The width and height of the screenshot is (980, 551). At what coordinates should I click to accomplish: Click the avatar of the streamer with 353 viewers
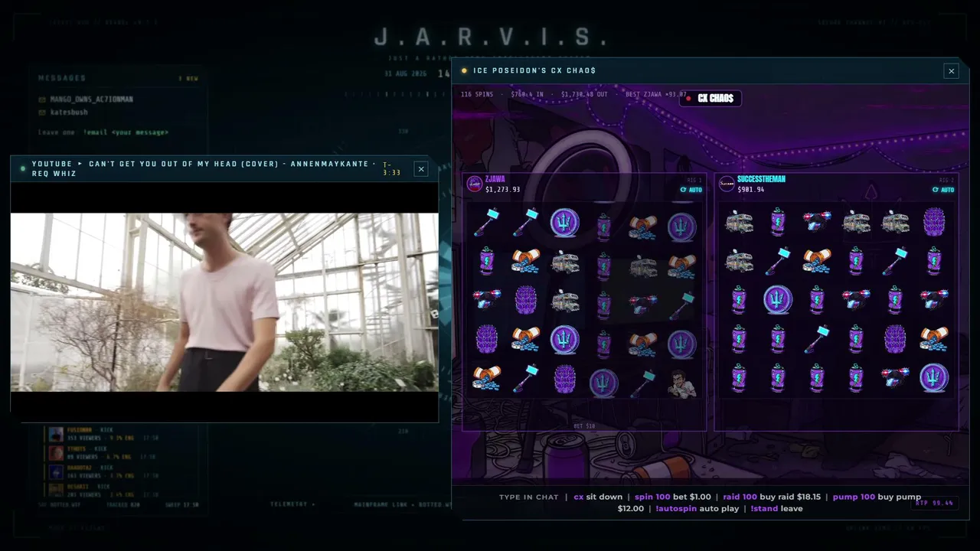[x=56, y=434]
